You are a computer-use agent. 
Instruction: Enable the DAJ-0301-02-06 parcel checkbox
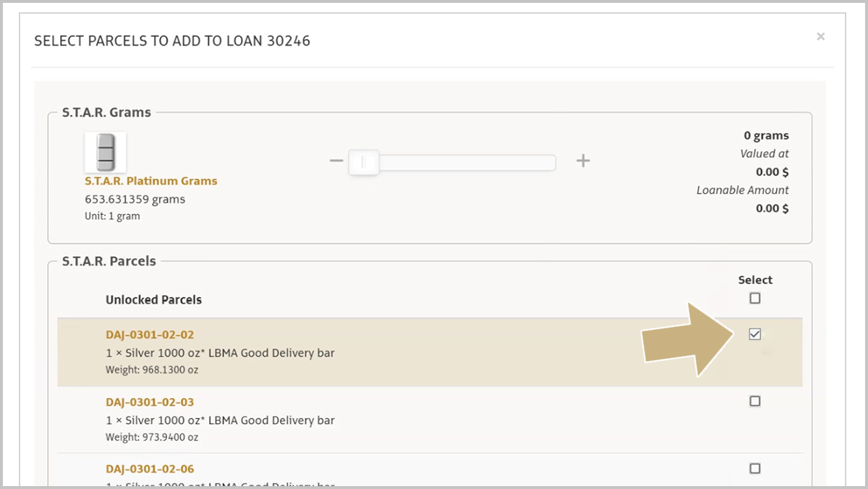755,468
